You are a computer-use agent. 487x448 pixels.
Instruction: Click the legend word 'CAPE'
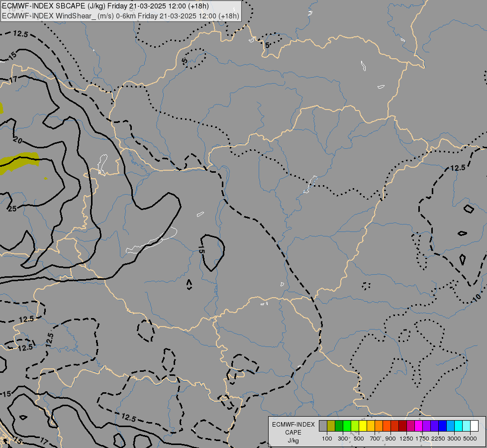(x=293, y=433)
